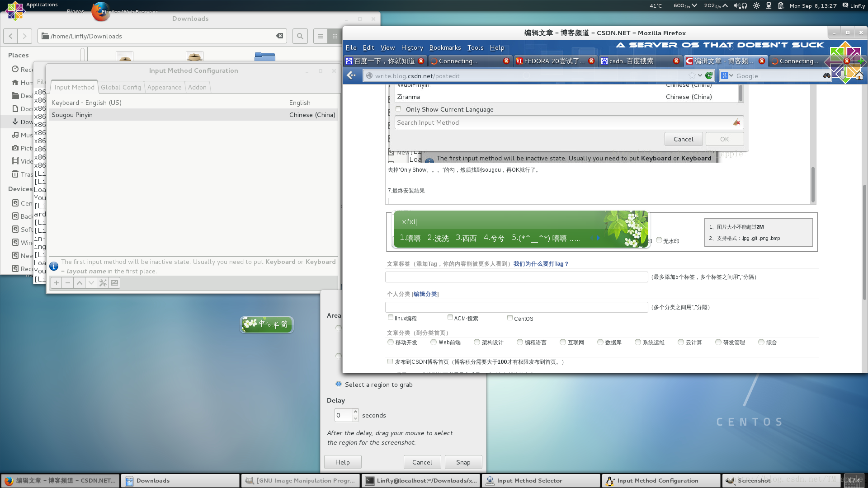Image resolution: width=868 pixels, height=488 pixels.
Task: Click Snap button in Screenshot dialog
Action: 463,462
